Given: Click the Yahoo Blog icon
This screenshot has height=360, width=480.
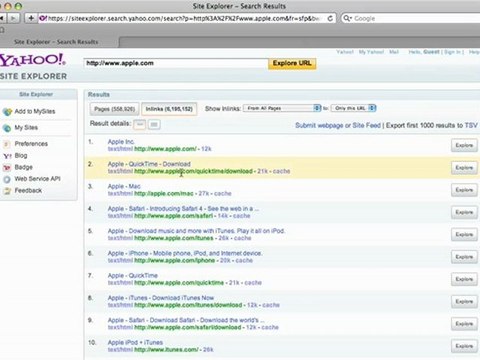Looking at the screenshot, I should [7, 156].
